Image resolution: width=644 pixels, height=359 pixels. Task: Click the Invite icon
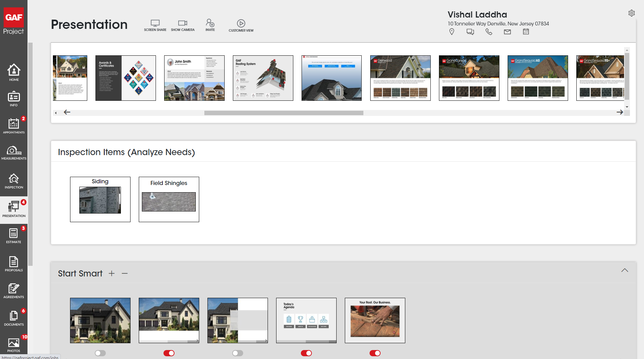point(210,25)
